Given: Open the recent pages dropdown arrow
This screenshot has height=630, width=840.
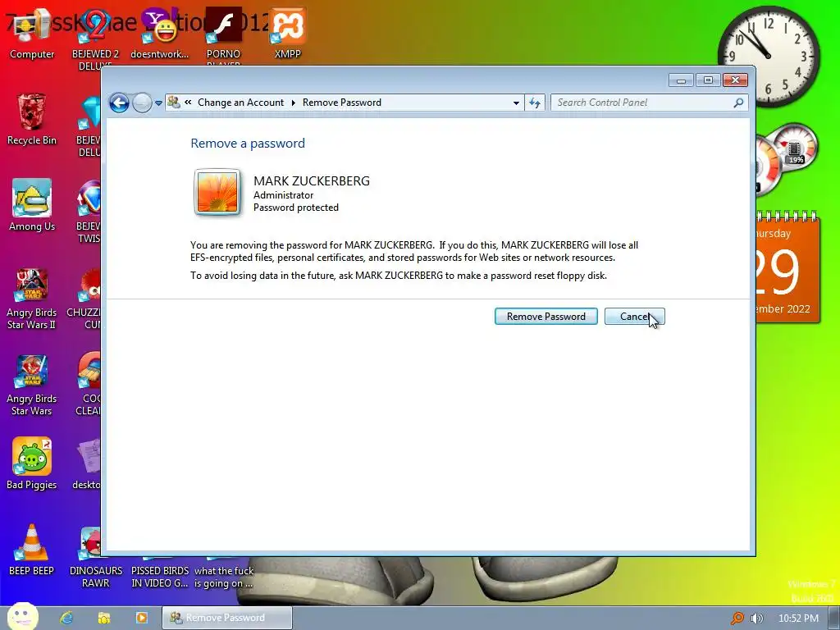Looking at the screenshot, I should (158, 103).
